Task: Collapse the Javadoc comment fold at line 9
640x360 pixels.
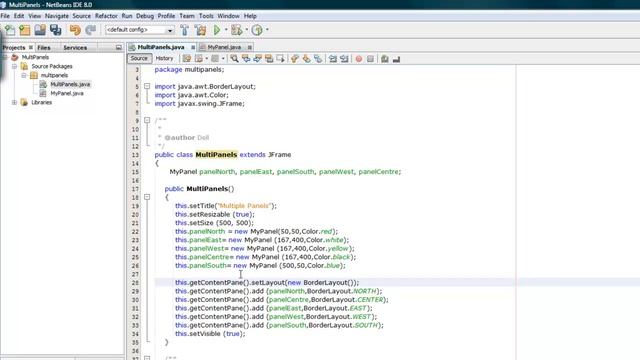Action: tap(147, 120)
